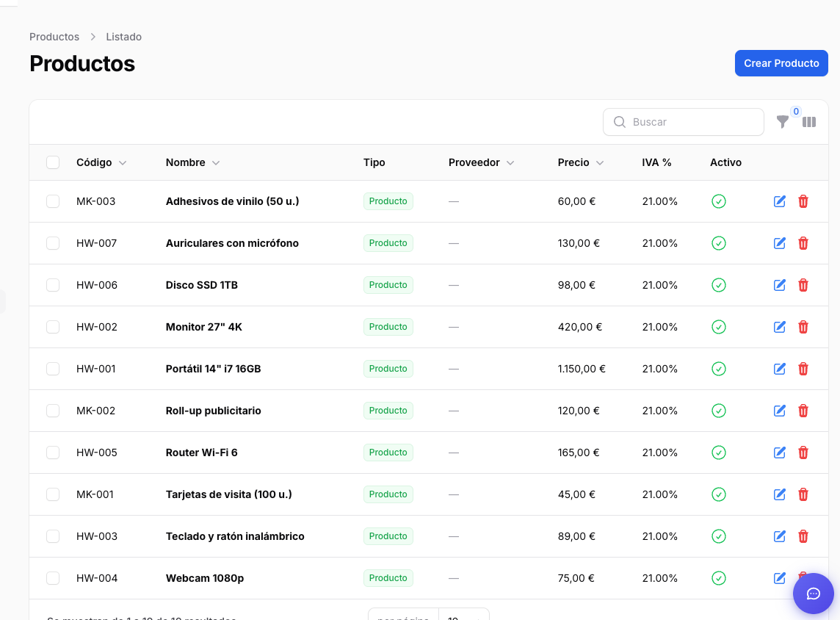Click the active check icon for MK-003
The image size is (840, 620).
point(718,201)
